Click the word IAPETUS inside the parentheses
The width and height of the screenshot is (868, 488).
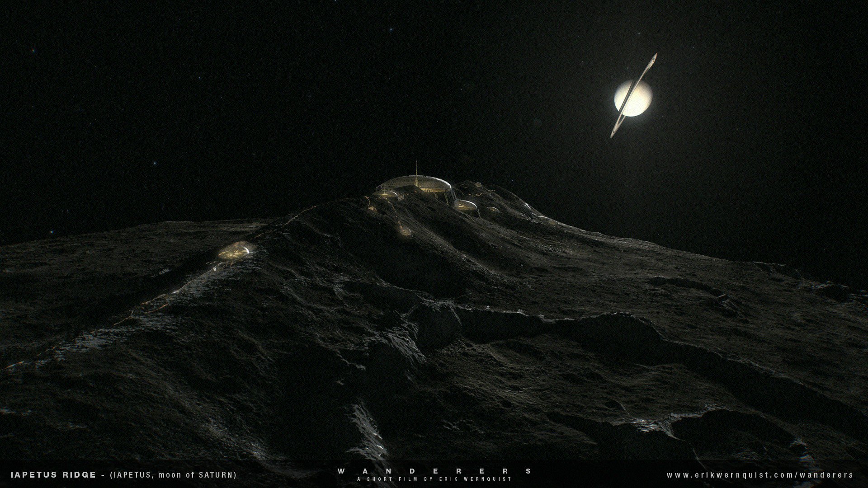pos(131,475)
